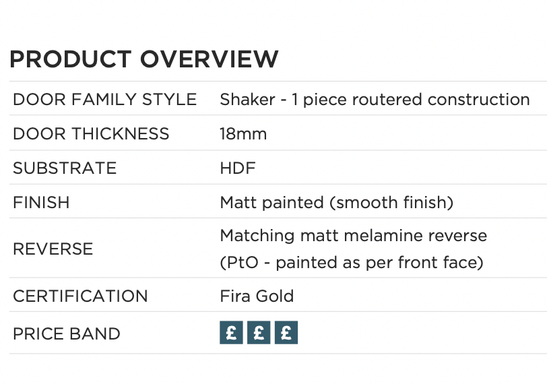Select the SUBSTRATE row label
Image resolution: width=547 pixels, height=384 pixels.
(x=65, y=168)
